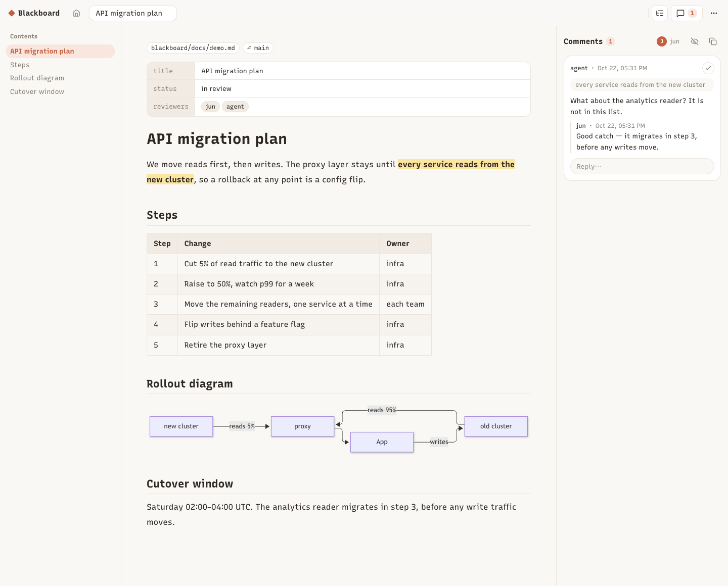Click the 'old cluster' diagram node

pyautogui.click(x=496, y=426)
